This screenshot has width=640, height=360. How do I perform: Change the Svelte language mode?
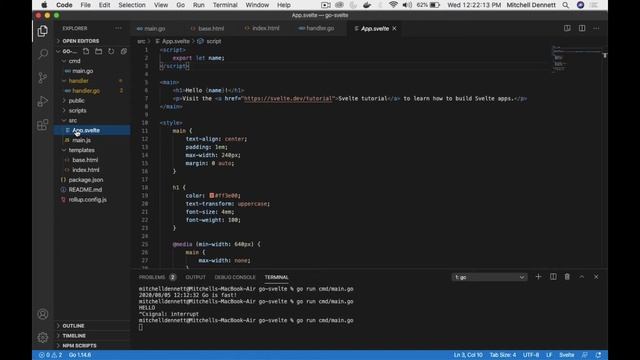[x=567, y=355]
